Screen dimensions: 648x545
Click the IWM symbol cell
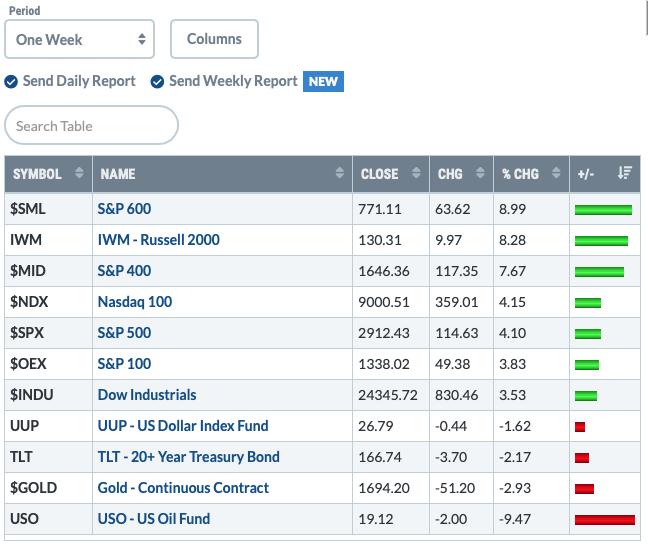(48, 240)
